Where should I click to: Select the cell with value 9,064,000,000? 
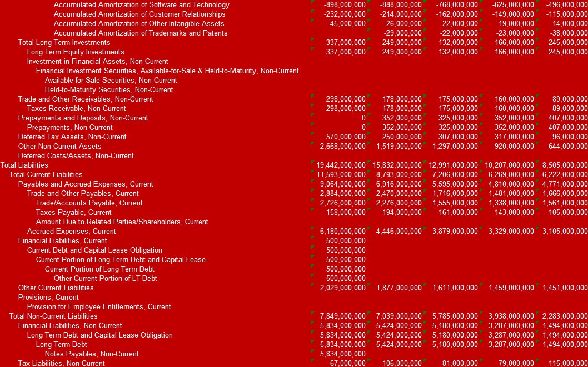point(343,184)
